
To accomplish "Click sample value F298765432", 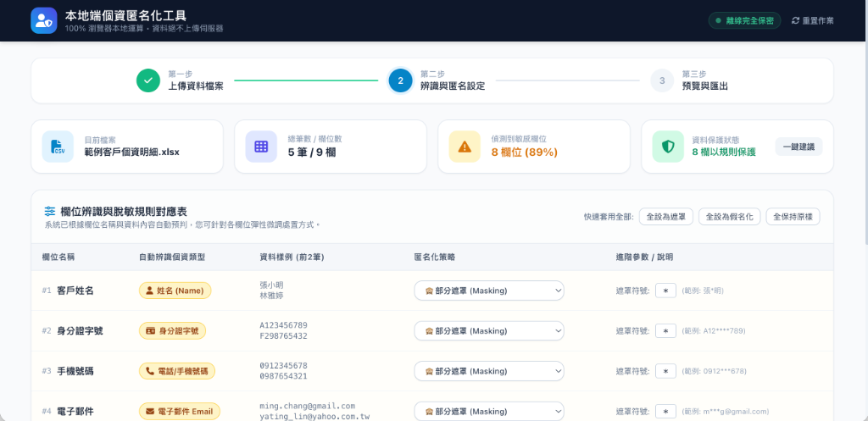I will pos(283,335).
